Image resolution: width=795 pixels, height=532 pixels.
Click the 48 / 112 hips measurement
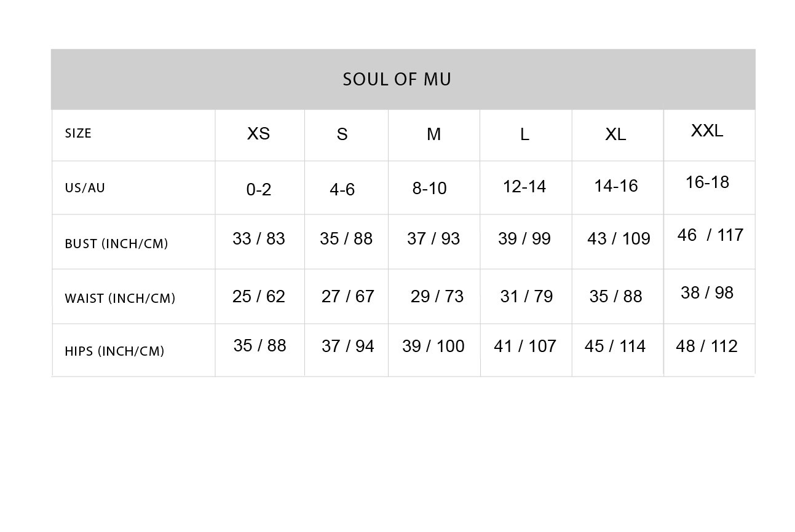[x=706, y=346]
